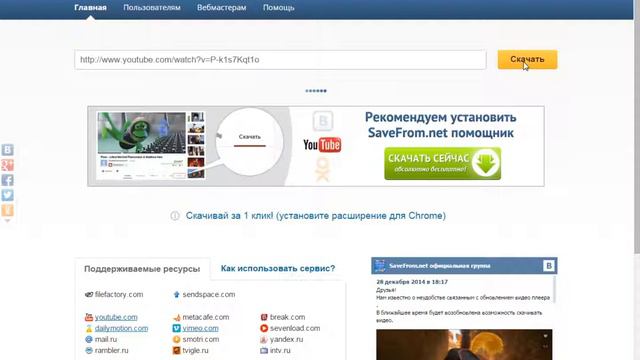Click the youtube.com site icon

coord(89,317)
